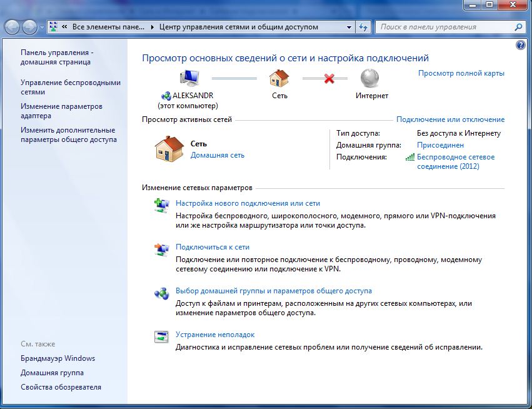Open Беспроводное сетевое соединение (2012) connection link
Viewport: 532px width, 409px height.
tap(455, 162)
